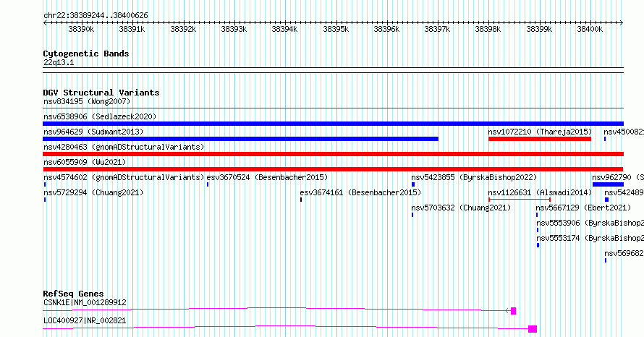Click the 22q13.1 cytogenetic band label

click(59, 62)
